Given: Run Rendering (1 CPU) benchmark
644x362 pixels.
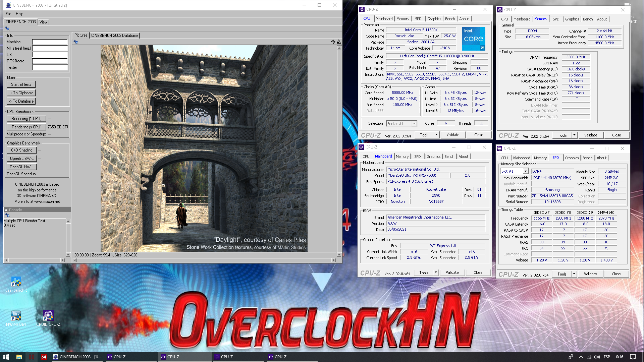Looking at the screenshot, I should (26, 119).
